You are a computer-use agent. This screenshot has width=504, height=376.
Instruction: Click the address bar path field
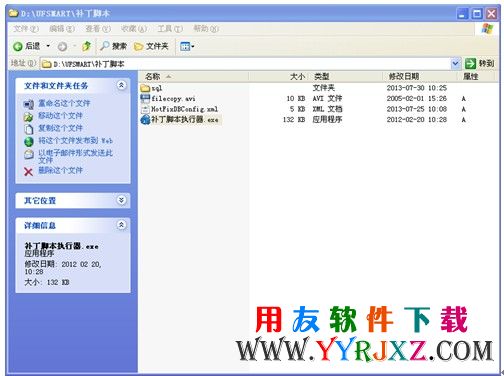pyautogui.click(x=245, y=63)
